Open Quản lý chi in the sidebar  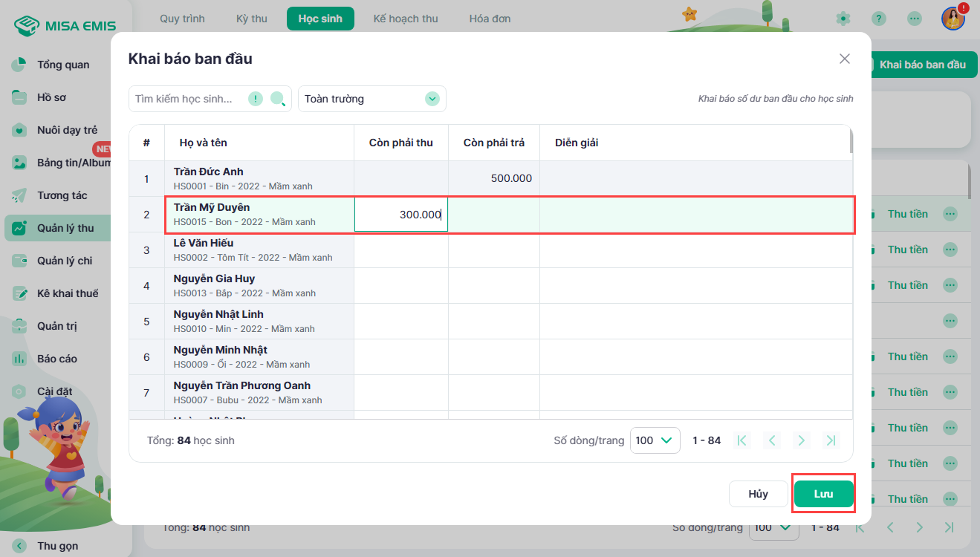[65, 261]
